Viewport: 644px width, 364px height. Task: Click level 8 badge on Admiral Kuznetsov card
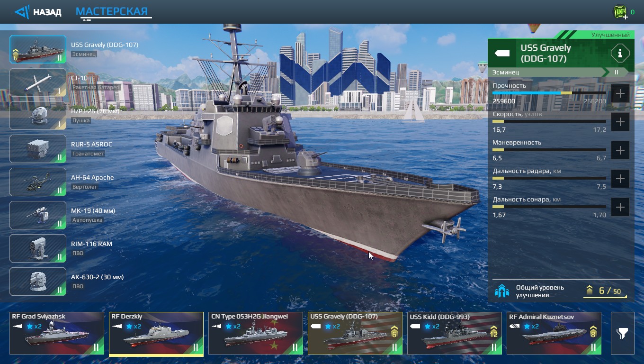[x=593, y=332]
